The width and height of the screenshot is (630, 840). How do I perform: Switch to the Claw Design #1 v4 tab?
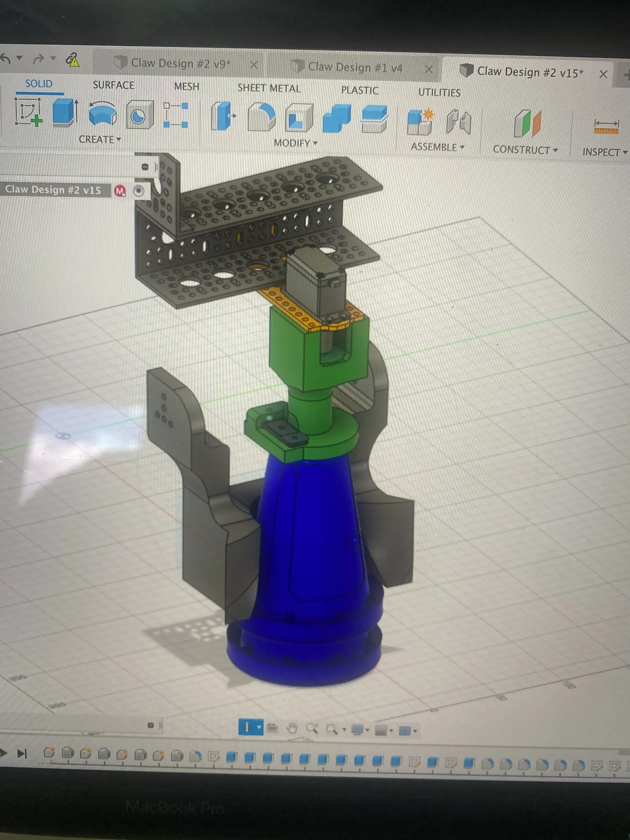355,68
